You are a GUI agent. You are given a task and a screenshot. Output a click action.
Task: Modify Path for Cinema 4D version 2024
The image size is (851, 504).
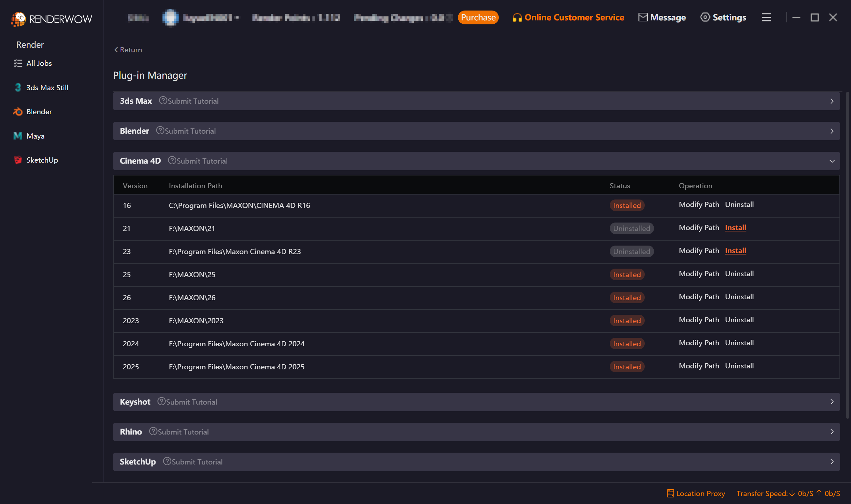699,343
